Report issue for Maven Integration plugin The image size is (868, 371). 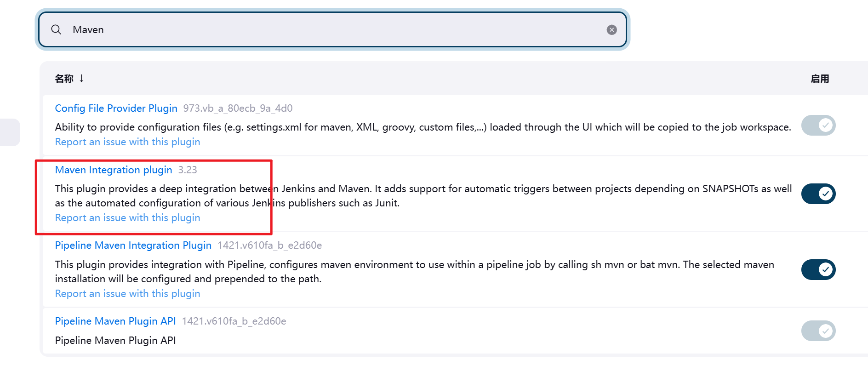[127, 217]
